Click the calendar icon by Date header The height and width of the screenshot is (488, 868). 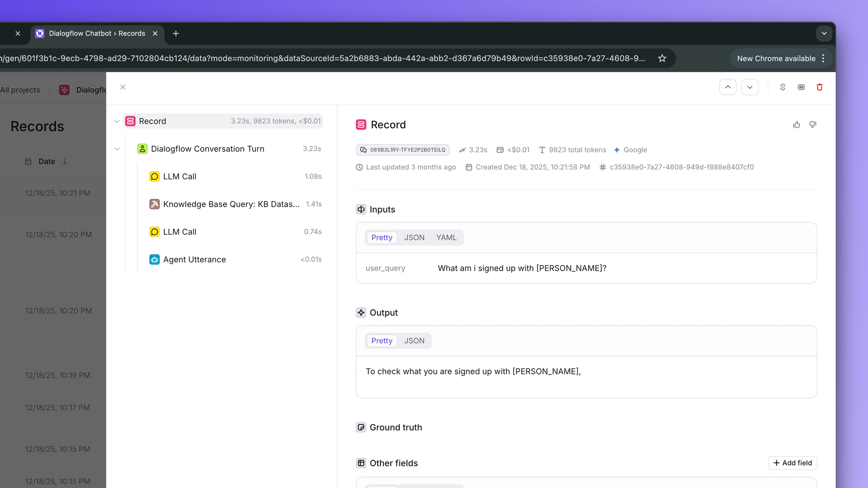pos(28,162)
